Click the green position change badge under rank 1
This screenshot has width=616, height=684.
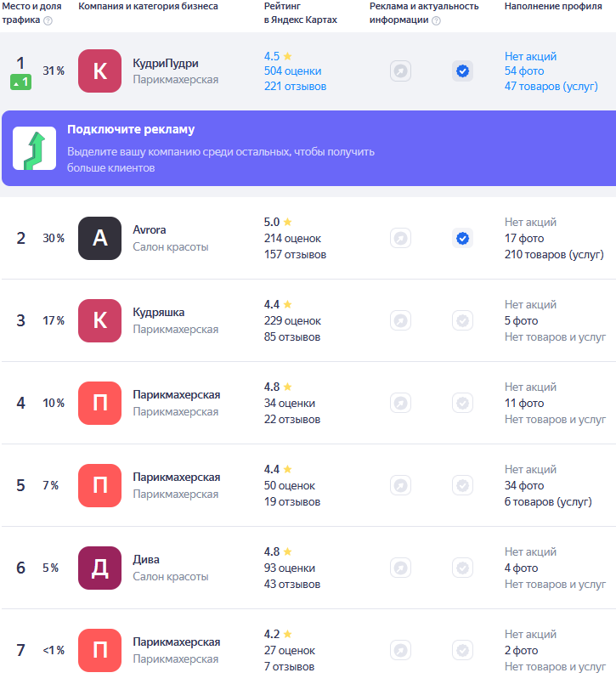tap(20, 82)
